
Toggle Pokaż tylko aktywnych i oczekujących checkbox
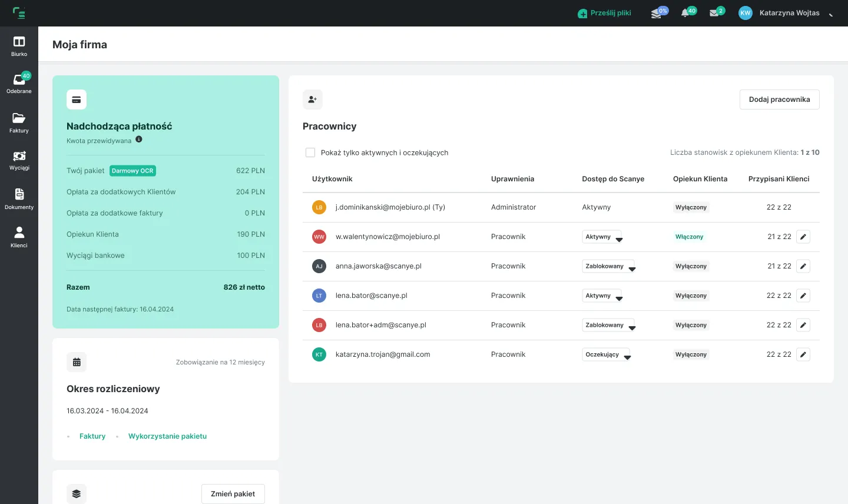(310, 152)
